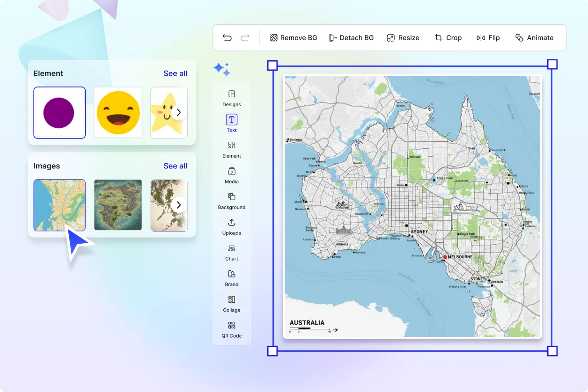Open the Designs sidebar panel
This screenshot has height=392, width=588.
[x=232, y=98]
